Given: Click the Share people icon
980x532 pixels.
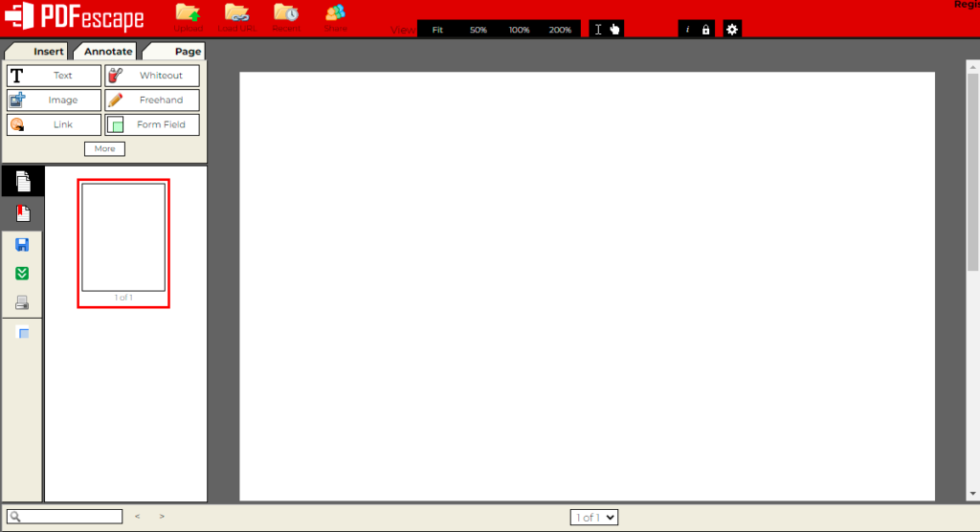Looking at the screenshot, I should pyautogui.click(x=335, y=14).
